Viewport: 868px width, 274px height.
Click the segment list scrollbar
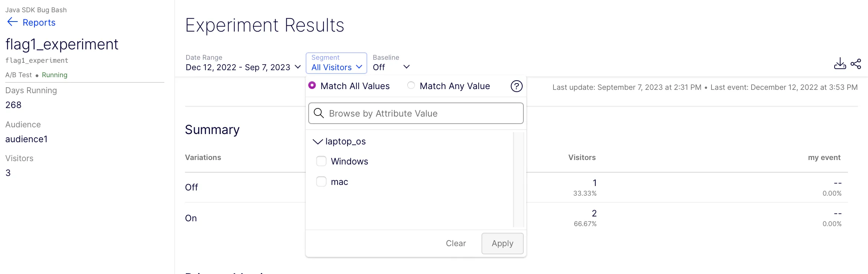pyautogui.click(x=519, y=180)
